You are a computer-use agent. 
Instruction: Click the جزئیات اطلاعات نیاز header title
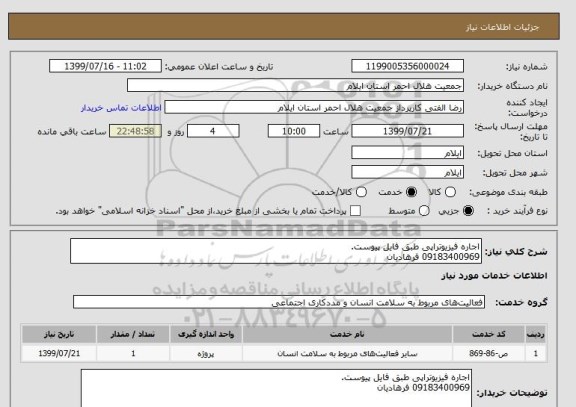point(502,28)
